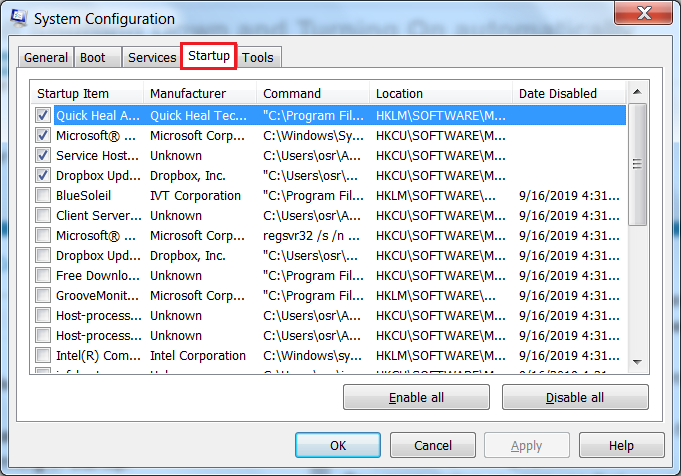The width and height of the screenshot is (681, 476).
Task: Click the Disable all button
Action: tap(575, 397)
